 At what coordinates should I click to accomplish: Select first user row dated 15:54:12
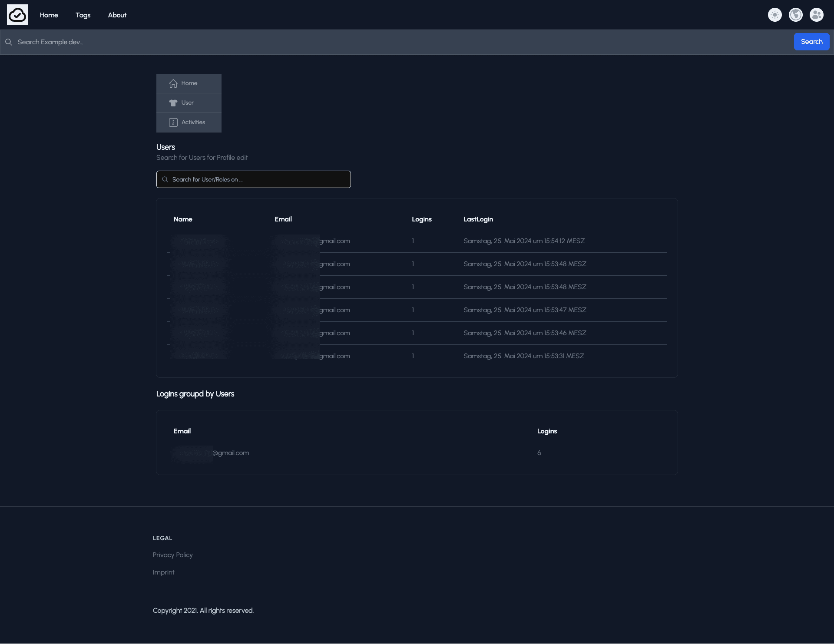tap(523, 241)
